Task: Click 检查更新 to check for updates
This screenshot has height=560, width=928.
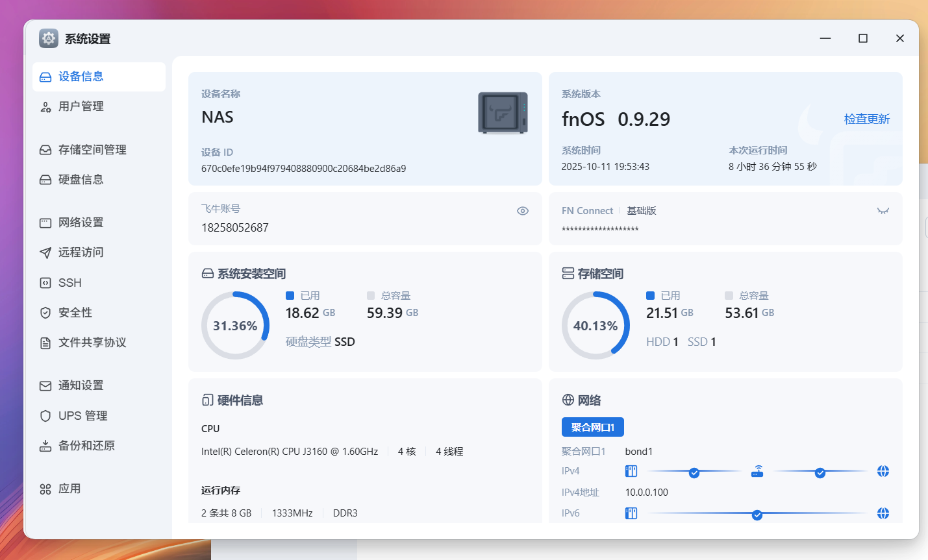Action: [x=866, y=119]
